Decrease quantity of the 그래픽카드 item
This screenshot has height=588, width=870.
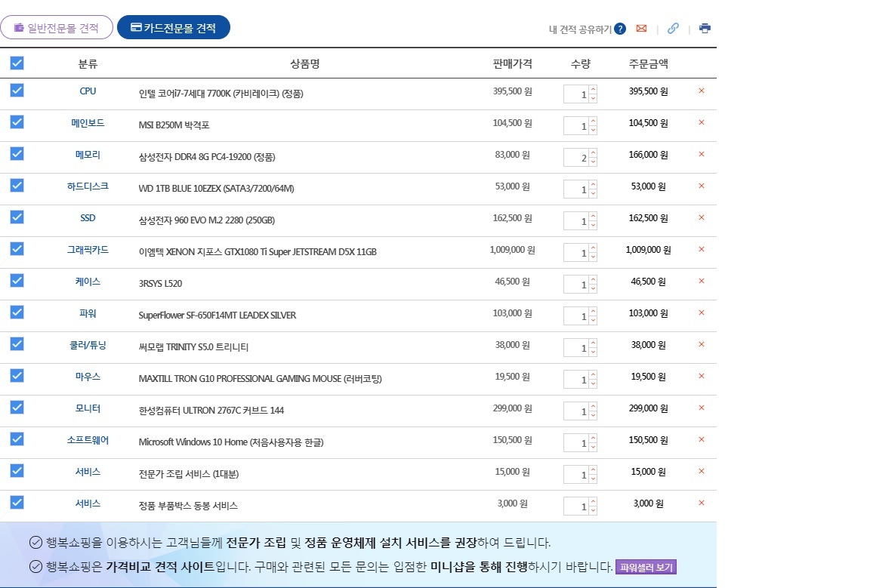tap(593, 257)
